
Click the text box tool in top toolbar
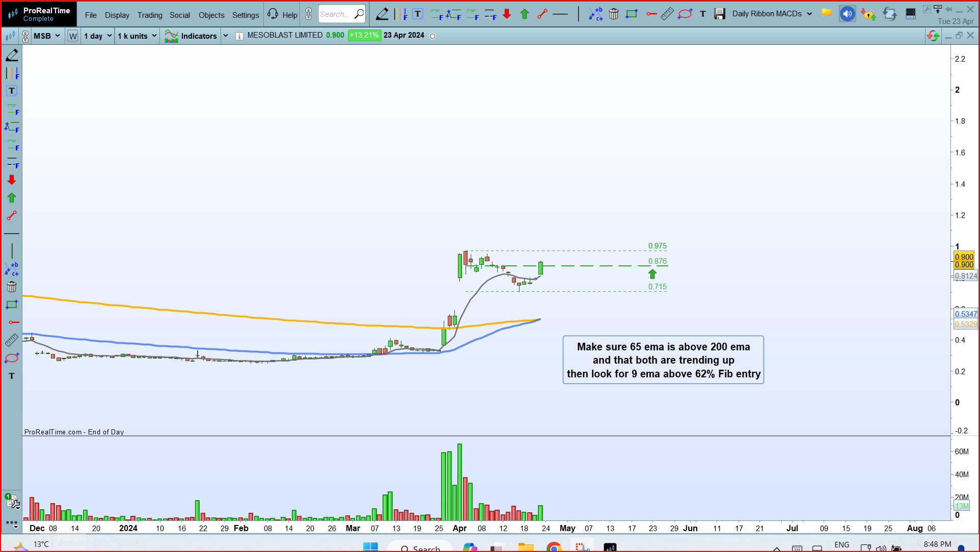tap(418, 14)
